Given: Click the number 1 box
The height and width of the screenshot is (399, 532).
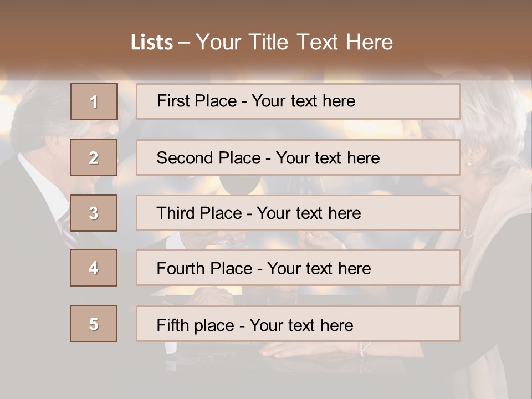Looking at the screenshot, I should tap(94, 101).
